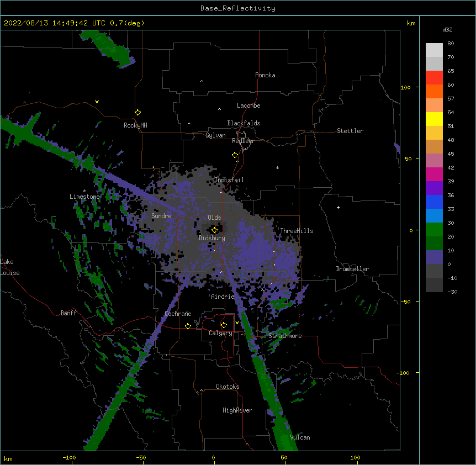The height and width of the screenshot is (465, 476).
Task: Click the Blackfalds city label
Action: pos(244,123)
